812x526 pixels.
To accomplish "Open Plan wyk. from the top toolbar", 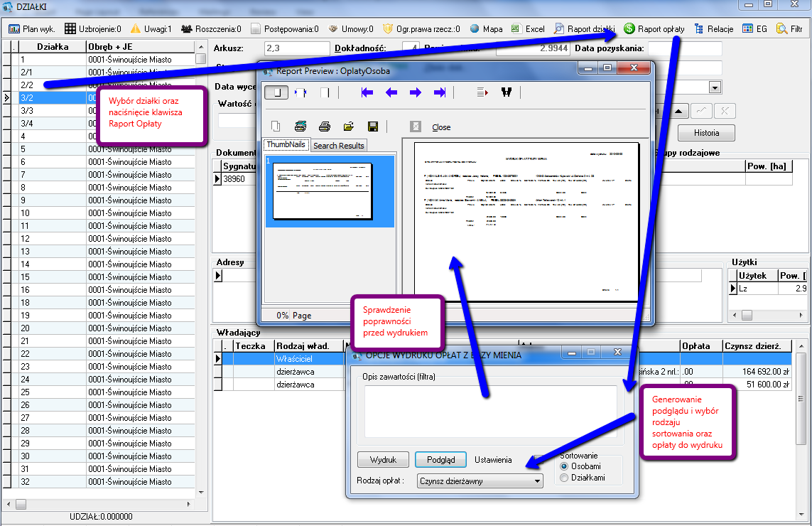I will click(x=31, y=29).
